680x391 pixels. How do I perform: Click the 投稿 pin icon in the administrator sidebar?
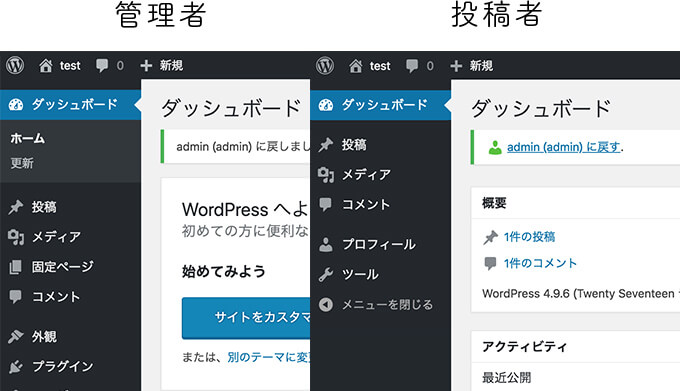point(16,207)
